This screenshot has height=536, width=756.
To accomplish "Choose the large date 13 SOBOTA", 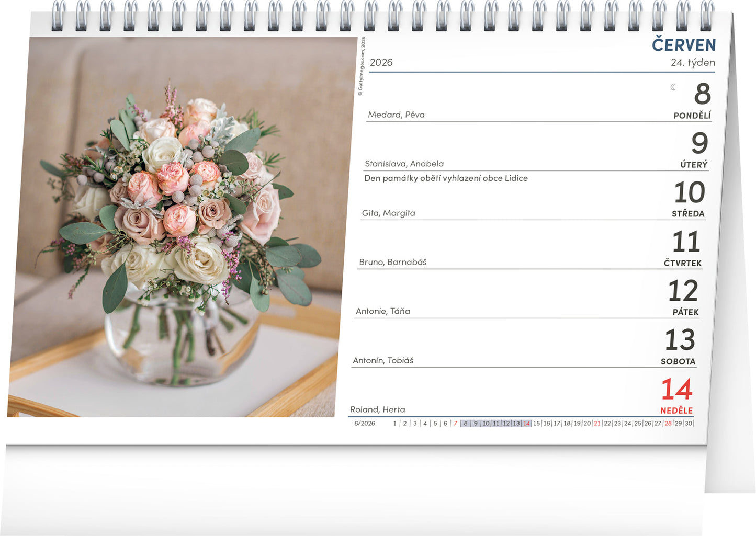I will tap(680, 340).
